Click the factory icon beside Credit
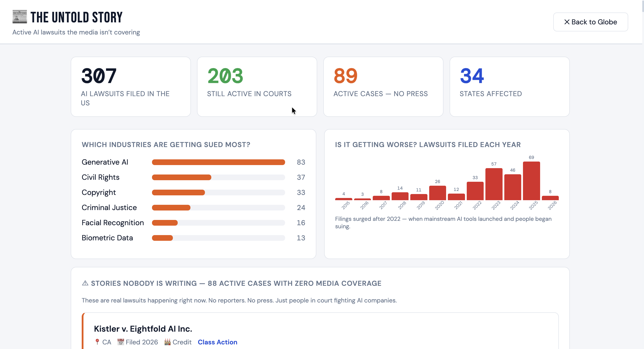This screenshot has width=644, height=349. coord(168,342)
